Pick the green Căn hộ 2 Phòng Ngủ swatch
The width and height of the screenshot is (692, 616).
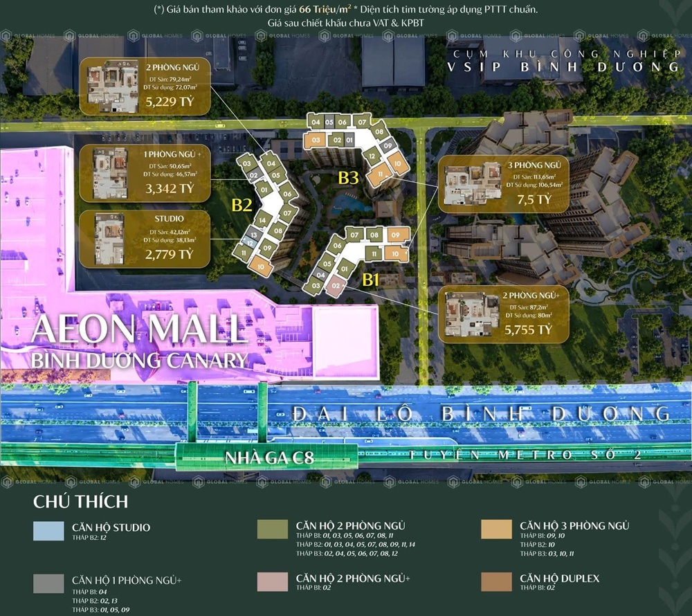coord(273,529)
